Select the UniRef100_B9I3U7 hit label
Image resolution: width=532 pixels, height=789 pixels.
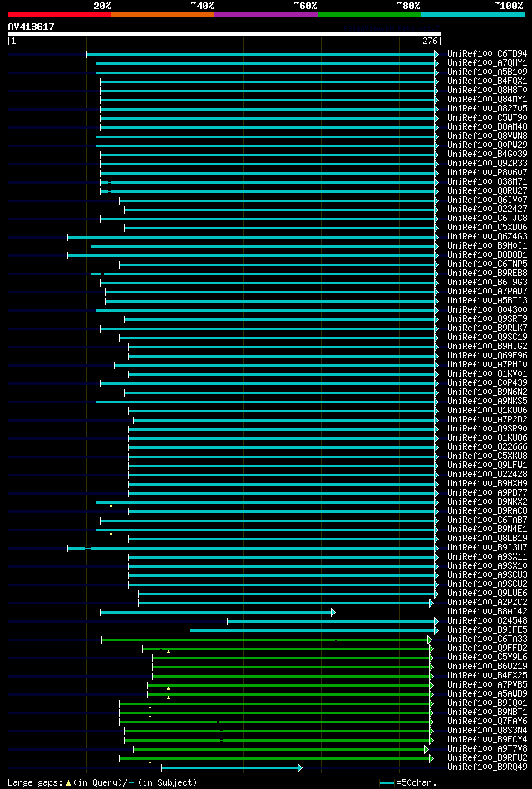point(487,547)
